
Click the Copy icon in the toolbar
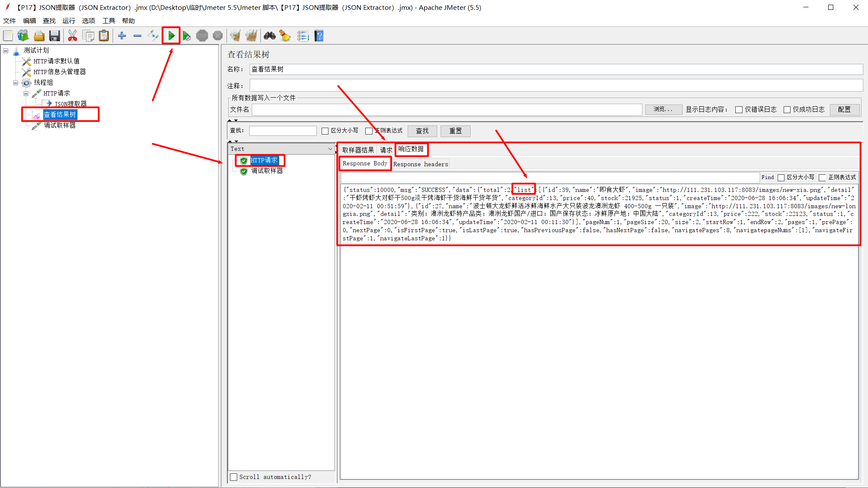click(x=88, y=36)
